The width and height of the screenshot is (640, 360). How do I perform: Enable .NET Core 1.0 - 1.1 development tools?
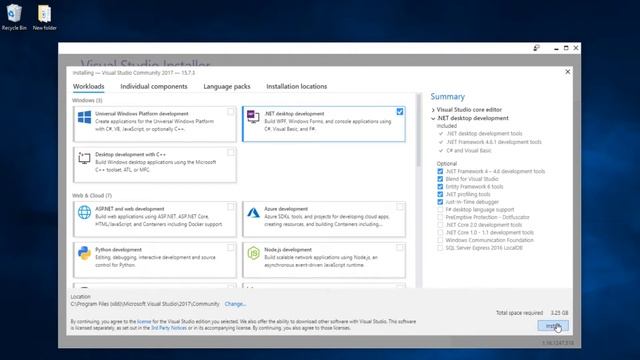click(x=440, y=233)
